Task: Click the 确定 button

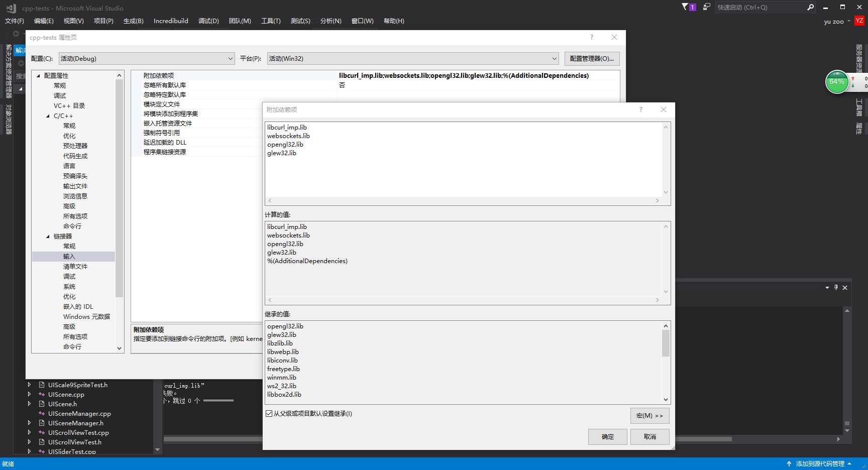Action: pos(608,437)
